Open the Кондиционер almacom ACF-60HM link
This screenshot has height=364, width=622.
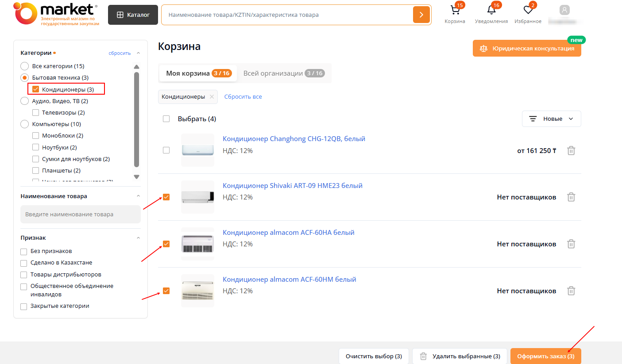pyautogui.click(x=290, y=279)
